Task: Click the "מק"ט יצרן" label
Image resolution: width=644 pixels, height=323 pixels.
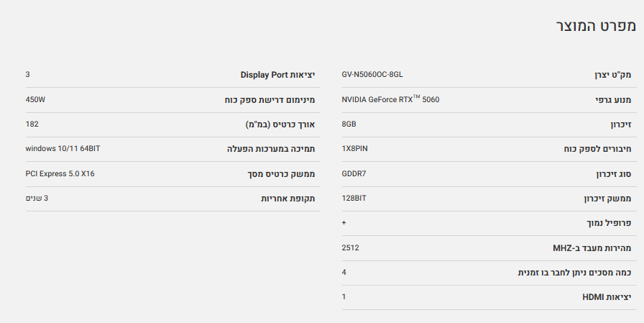Action: [612, 75]
